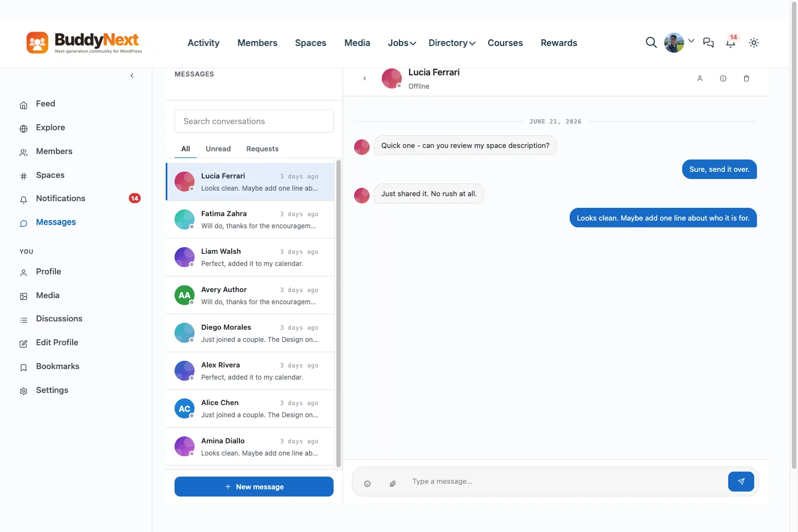Open the Avery Author conversation
Screen dimensions: 798x532
[x=250, y=295]
